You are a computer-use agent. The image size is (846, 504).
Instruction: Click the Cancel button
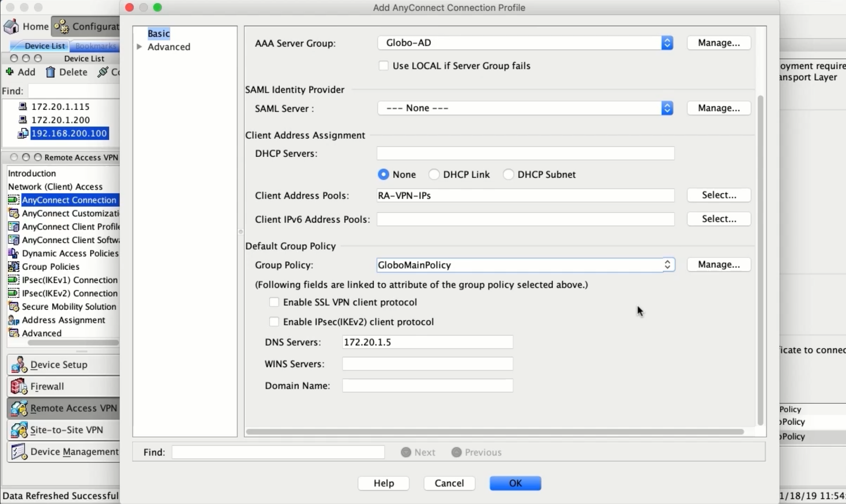pos(449,483)
